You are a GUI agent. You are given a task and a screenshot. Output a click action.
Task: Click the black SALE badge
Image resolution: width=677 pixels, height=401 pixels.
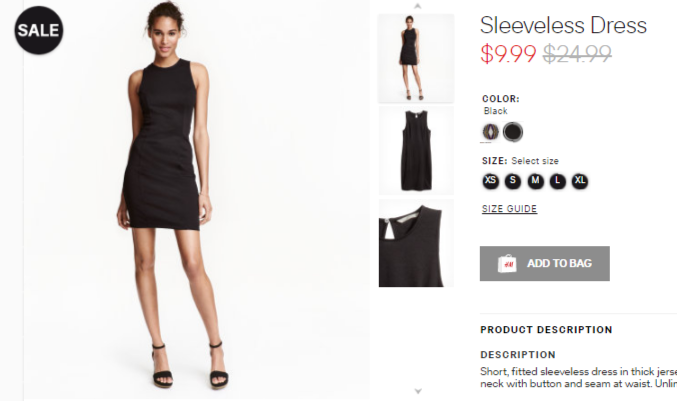point(39,30)
